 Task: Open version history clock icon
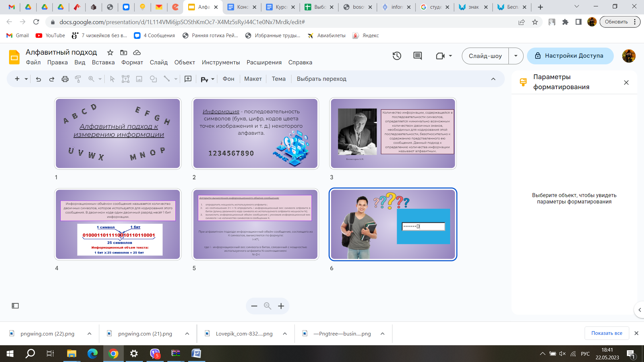[397, 56]
